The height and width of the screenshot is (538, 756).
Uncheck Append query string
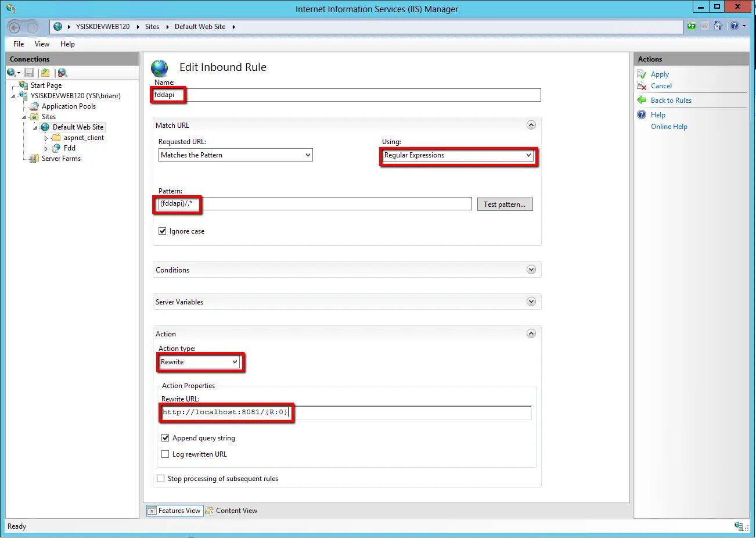[165, 438]
